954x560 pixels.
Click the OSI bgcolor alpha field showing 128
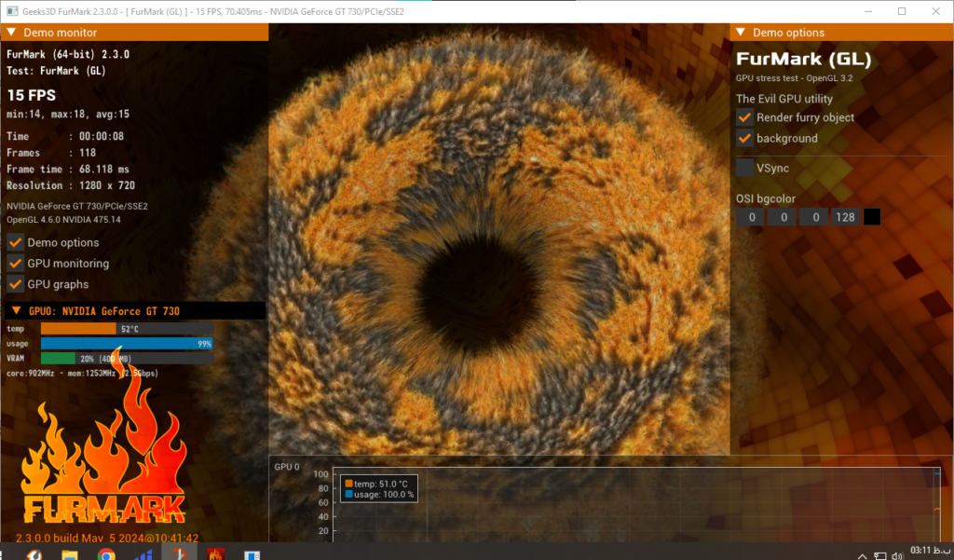coord(845,217)
